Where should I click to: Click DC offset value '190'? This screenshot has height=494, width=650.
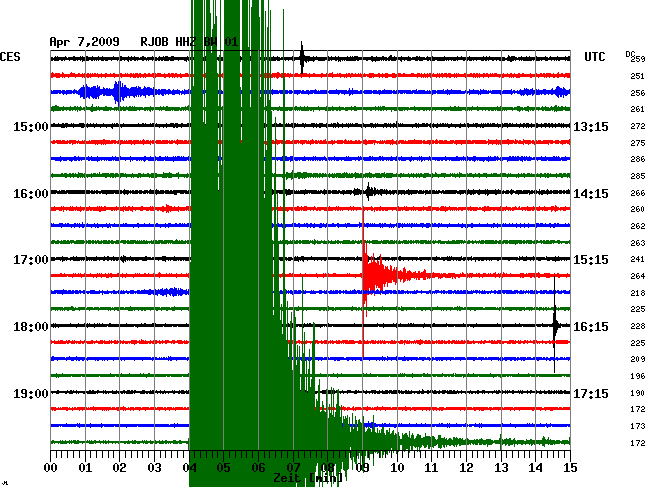coord(638,393)
